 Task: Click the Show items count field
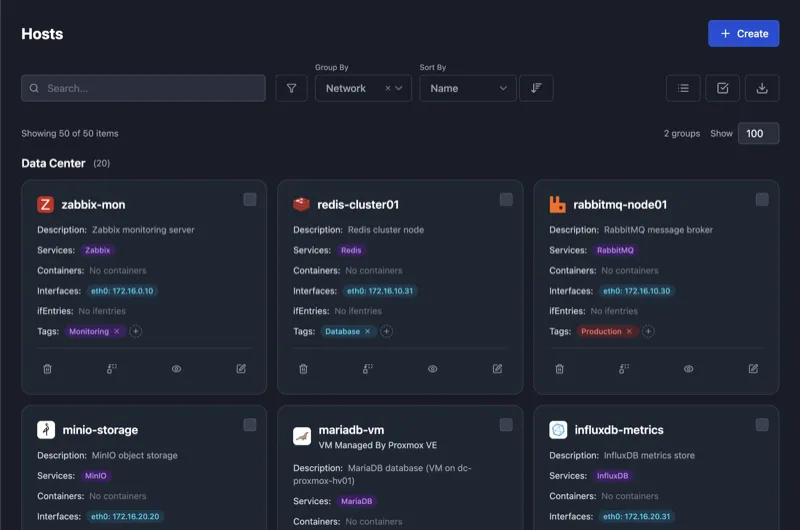pos(758,133)
